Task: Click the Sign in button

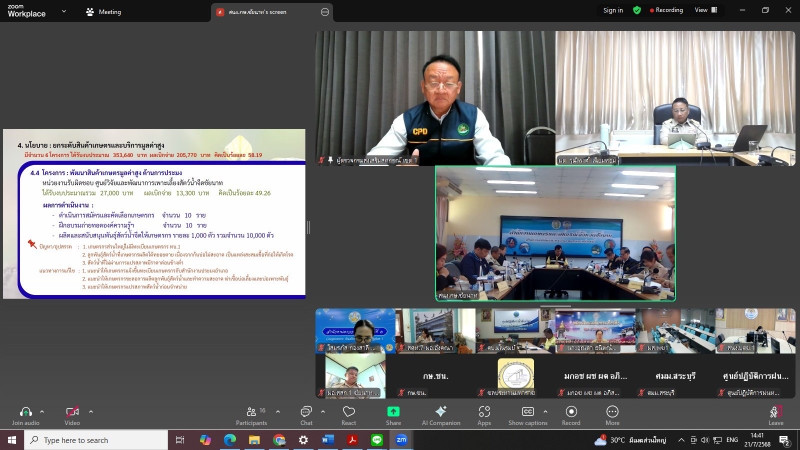Action: (613, 10)
